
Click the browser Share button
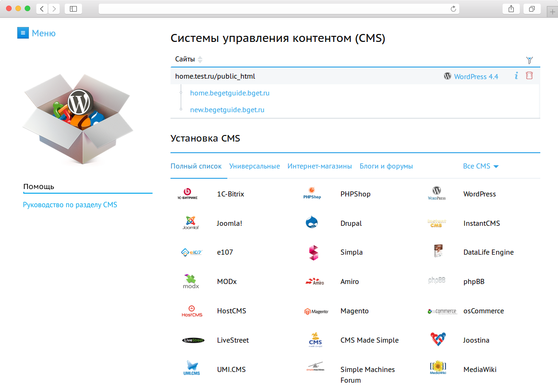pyautogui.click(x=511, y=8)
